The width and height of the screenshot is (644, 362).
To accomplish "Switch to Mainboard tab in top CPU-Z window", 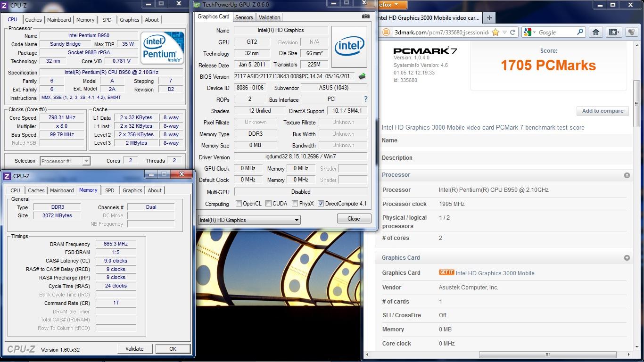I will (x=59, y=20).
